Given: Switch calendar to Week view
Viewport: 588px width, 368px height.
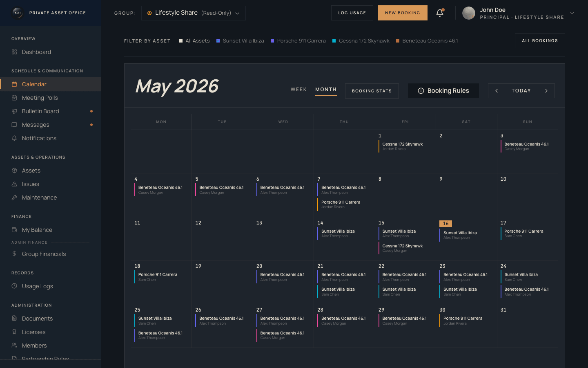Looking at the screenshot, I should pyautogui.click(x=298, y=90).
